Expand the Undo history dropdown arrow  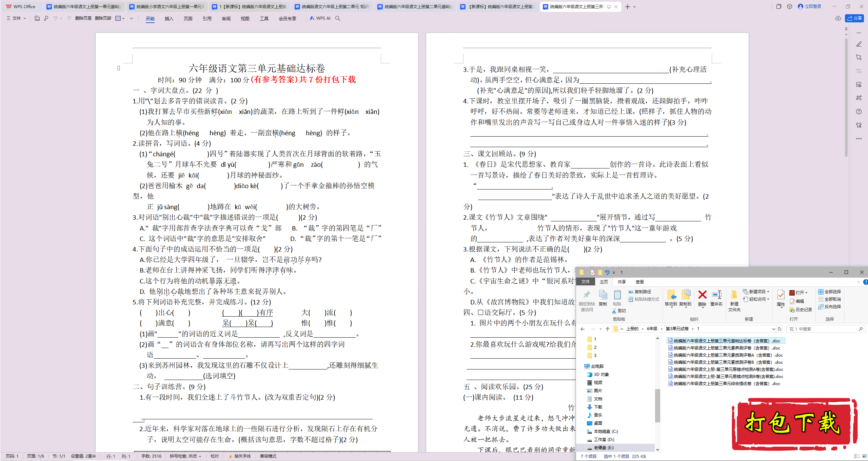61,18
